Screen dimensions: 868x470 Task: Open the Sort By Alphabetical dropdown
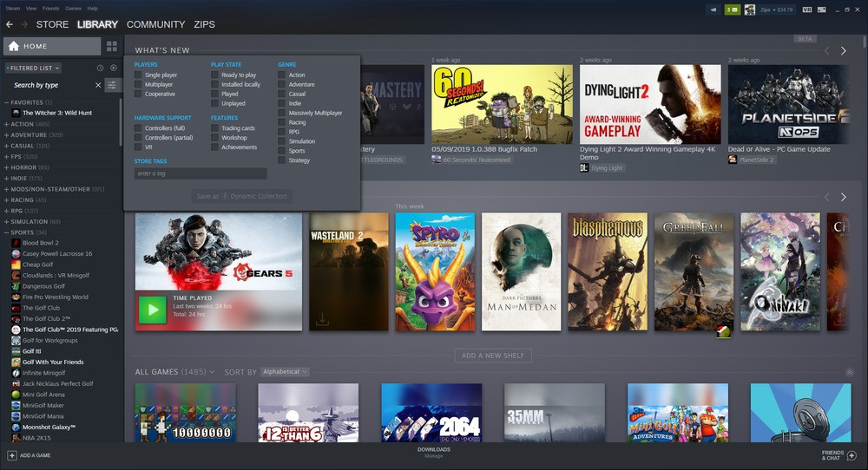tap(285, 372)
